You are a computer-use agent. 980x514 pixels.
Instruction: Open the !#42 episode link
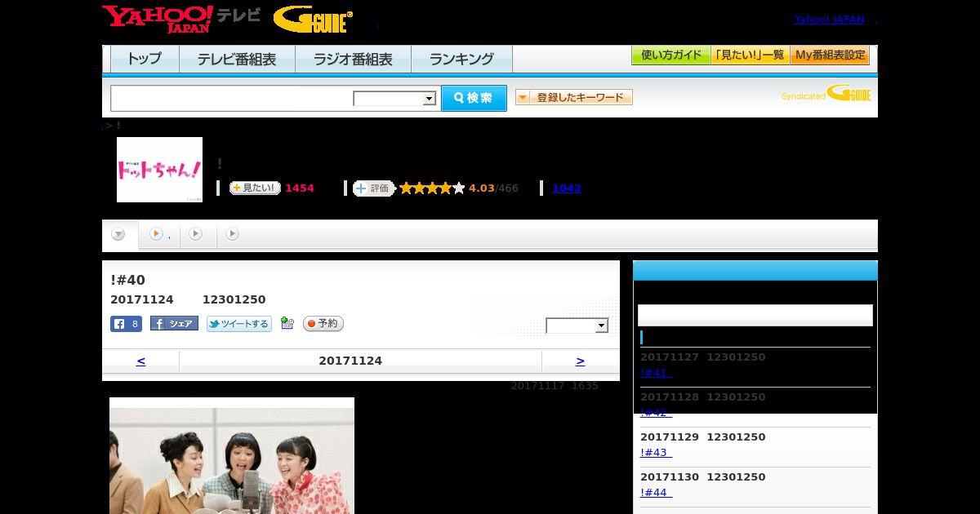click(x=656, y=413)
